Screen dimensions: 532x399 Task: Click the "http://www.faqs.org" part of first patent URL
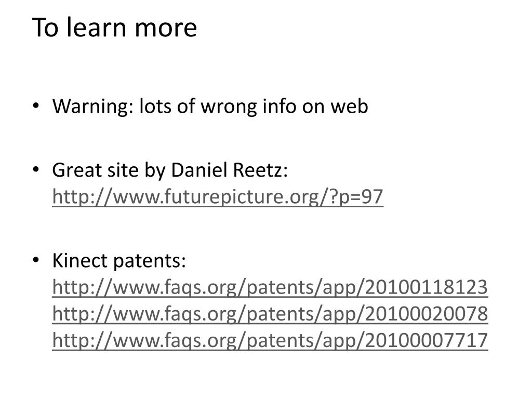pyautogui.click(x=144, y=287)
